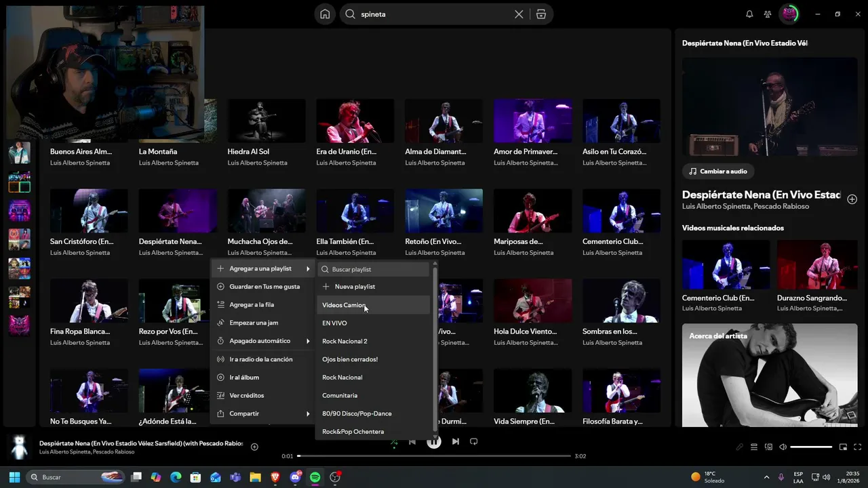This screenshot has width=868, height=488.
Task: Expand the 'Apagado automático' submenu
Action: [263, 341]
